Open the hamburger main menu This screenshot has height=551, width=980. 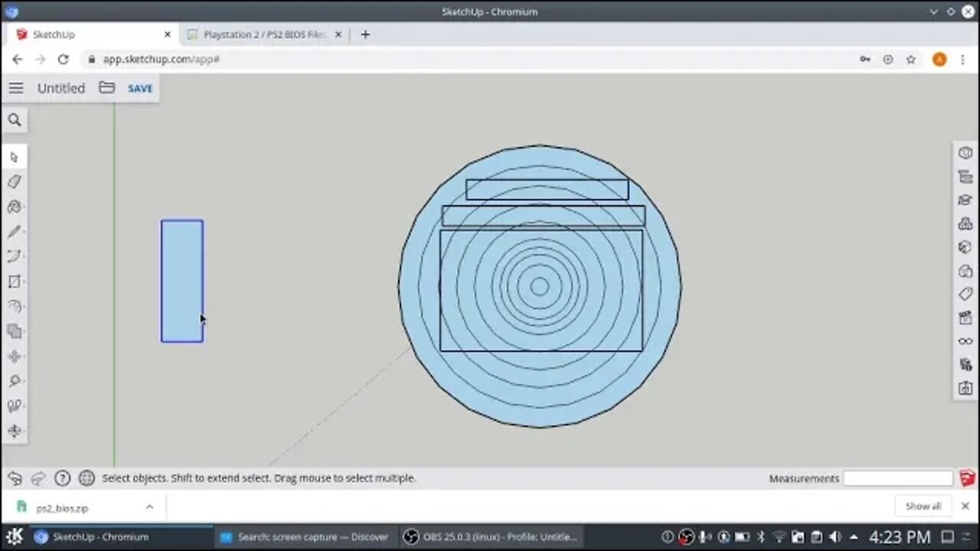(x=16, y=88)
